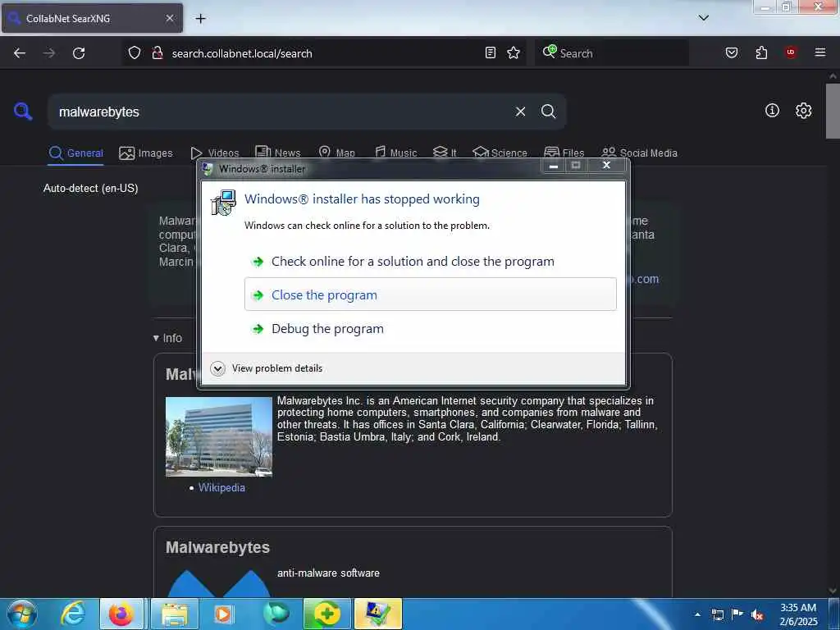Switch to the IT search tab
This screenshot has width=840, height=630.
click(x=445, y=153)
